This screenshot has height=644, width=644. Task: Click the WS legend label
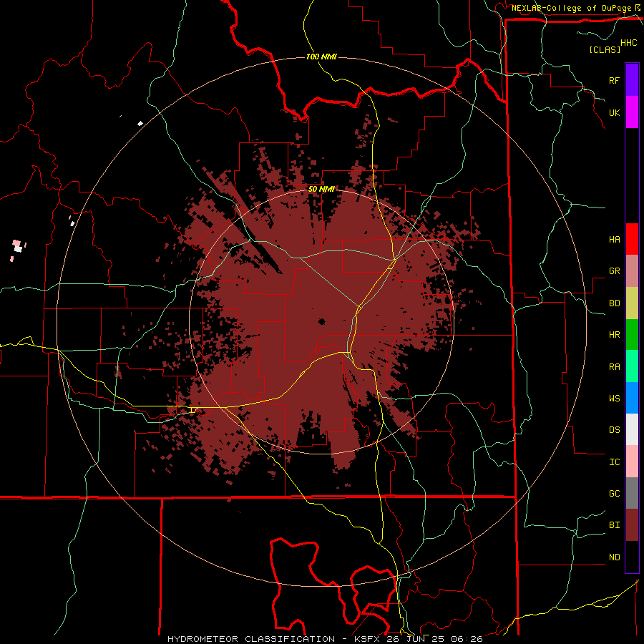pyautogui.click(x=614, y=399)
